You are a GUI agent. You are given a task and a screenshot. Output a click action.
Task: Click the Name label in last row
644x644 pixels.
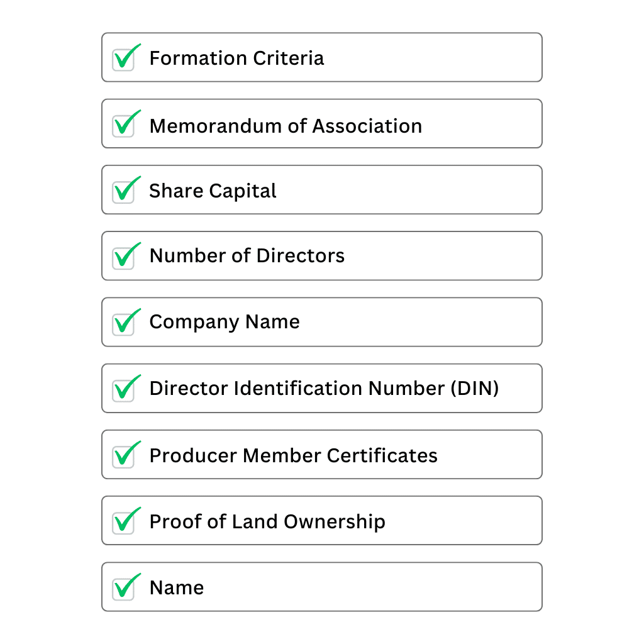click(x=177, y=588)
